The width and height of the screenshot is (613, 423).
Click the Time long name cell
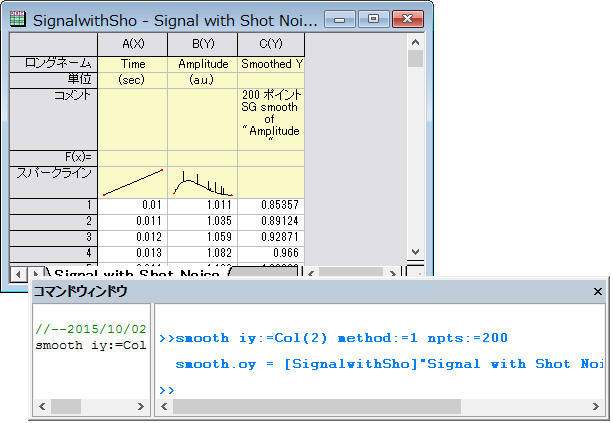point(133,64)
